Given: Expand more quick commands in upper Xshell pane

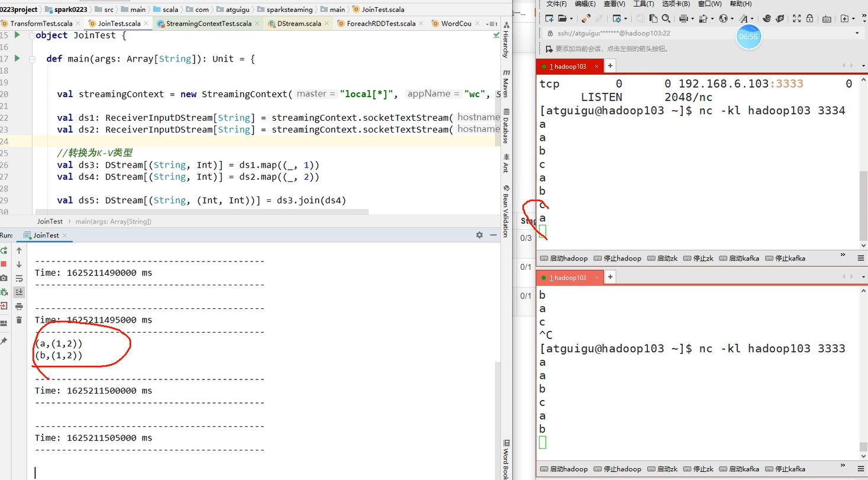Looking at the screenshot, I should (843, 256).
